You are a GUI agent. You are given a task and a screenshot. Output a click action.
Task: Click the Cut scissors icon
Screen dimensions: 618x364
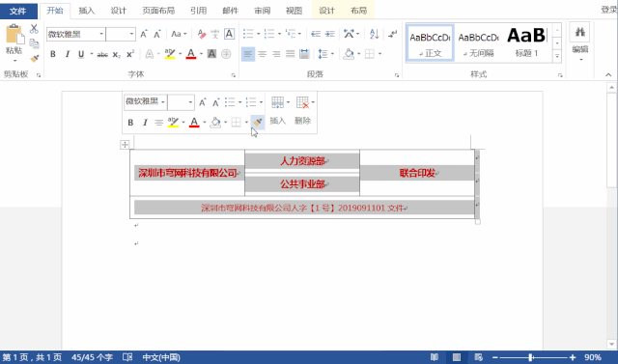point(34,29)
